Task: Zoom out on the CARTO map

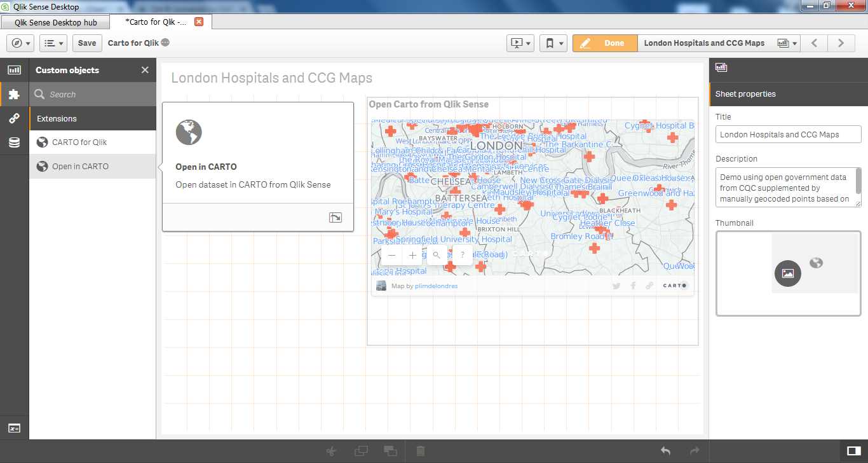Action: coord(392,255)
